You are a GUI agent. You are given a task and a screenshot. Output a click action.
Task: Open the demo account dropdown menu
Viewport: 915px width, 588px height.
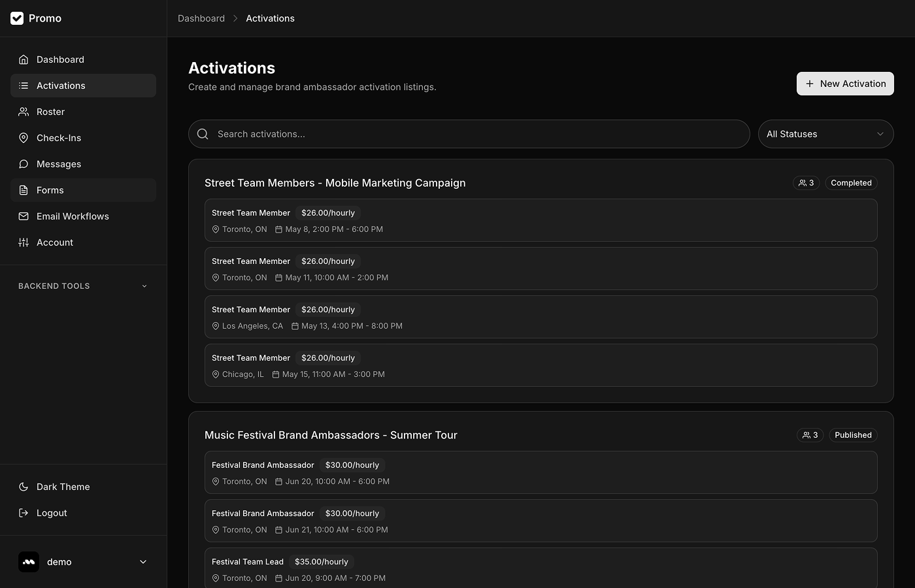click(83, 561)
